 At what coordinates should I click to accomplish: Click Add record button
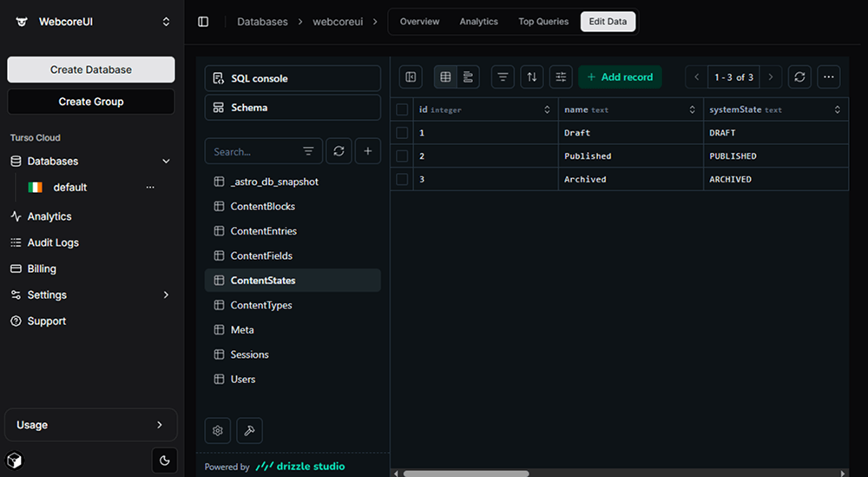pyautogui.click(x=620, y=77)
